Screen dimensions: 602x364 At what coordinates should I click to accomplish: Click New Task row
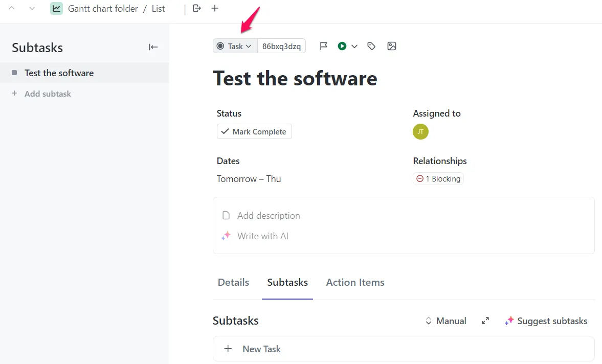(x=404, y=349)
